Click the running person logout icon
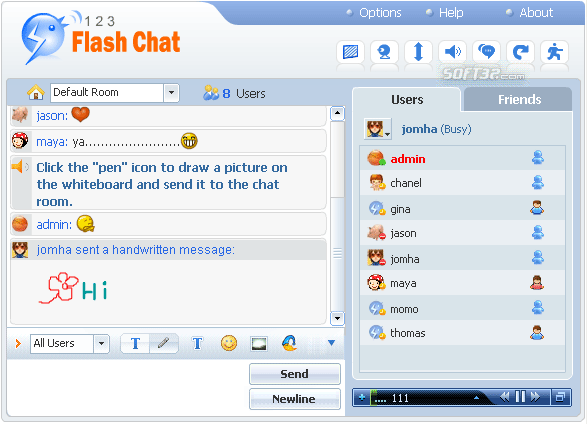The width and height of the screenshot is (587, 424). click(554, 52)
